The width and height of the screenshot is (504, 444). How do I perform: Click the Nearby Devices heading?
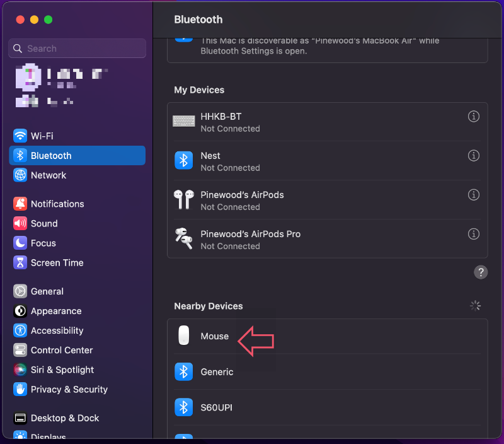209,306
